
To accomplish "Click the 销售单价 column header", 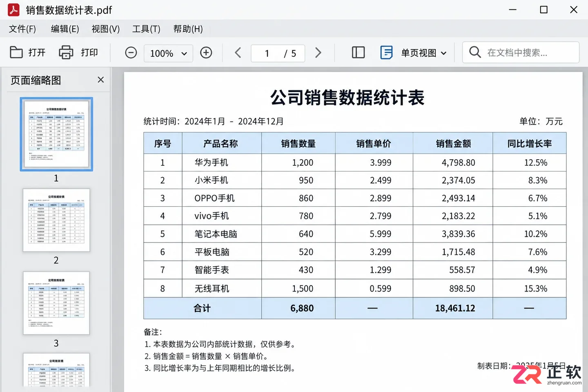I will [374, 143].
